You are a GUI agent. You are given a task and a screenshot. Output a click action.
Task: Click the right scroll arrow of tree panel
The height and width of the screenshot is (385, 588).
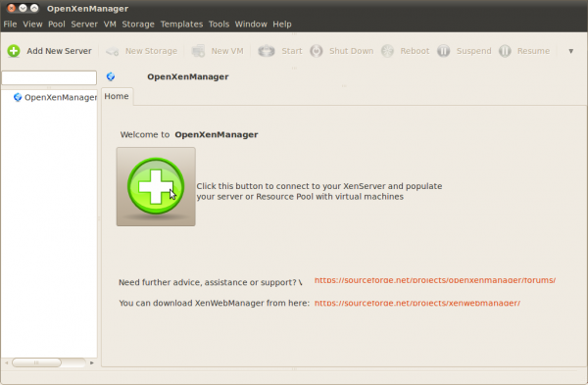pos(92,362)
